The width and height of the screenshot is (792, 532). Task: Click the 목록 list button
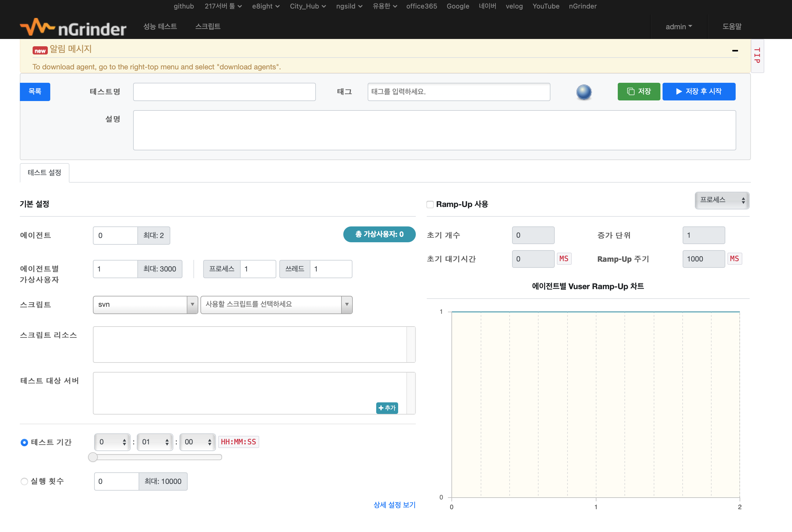(35, 92)
